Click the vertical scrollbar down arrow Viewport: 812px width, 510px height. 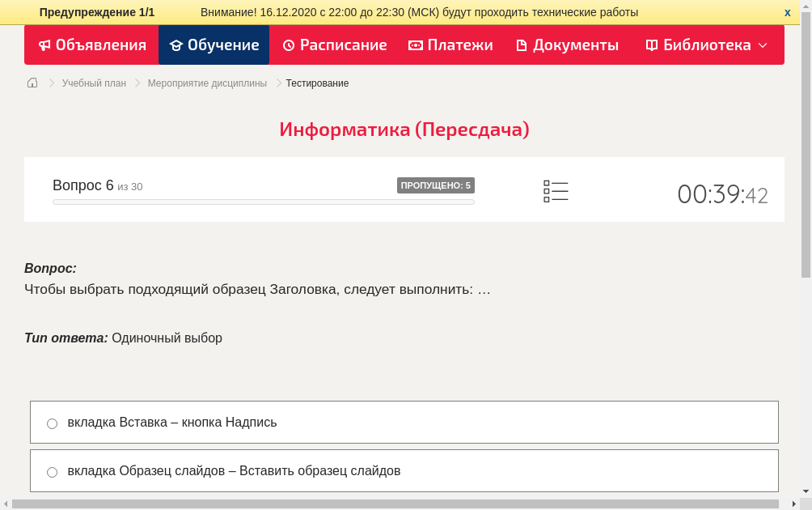806,491
